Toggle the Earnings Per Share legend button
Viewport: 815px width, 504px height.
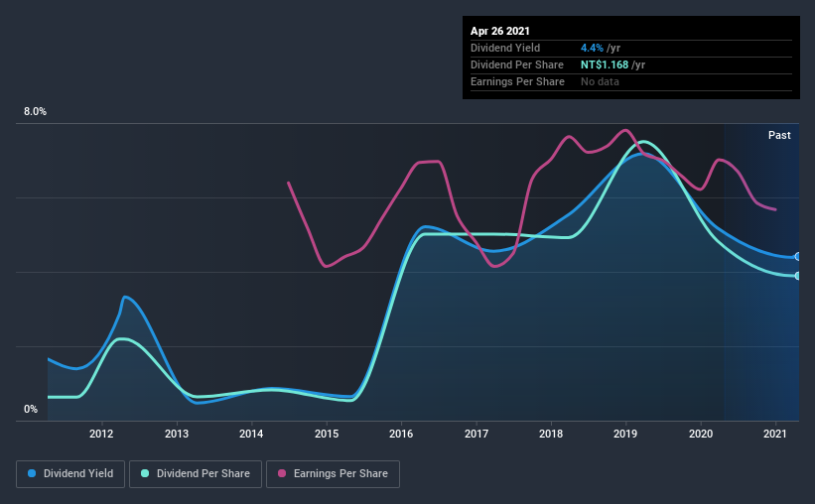pyautogui.click(x=333, y=474)
